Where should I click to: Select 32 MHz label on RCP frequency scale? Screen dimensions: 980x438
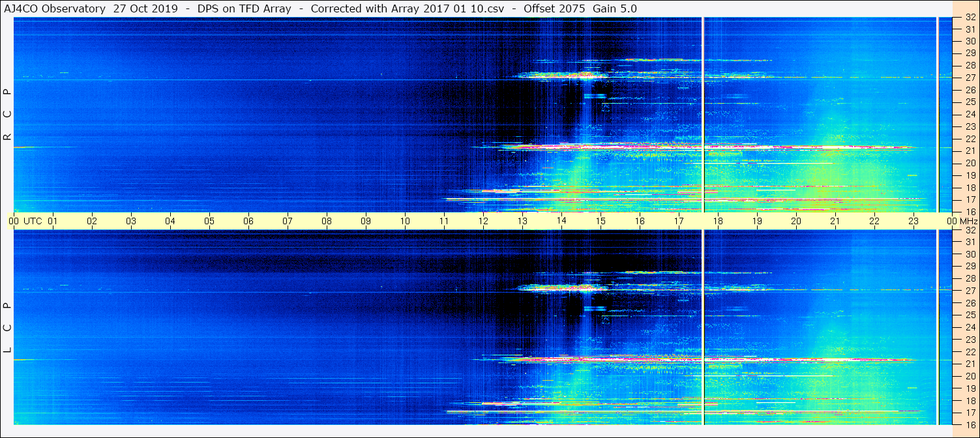pyautogui.click(x=970, y=18)
